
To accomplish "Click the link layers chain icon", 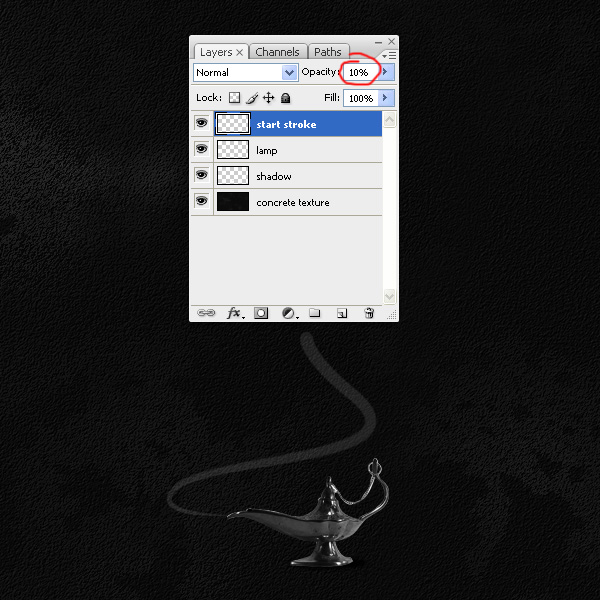I will pyautogui.click(x=206, y=313).
